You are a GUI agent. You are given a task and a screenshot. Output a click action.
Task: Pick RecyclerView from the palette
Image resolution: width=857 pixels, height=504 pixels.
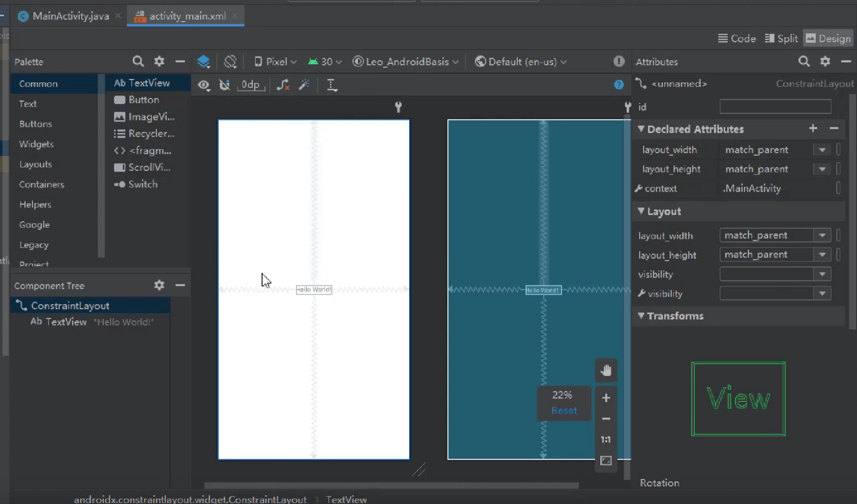click(x=148, y=133)
